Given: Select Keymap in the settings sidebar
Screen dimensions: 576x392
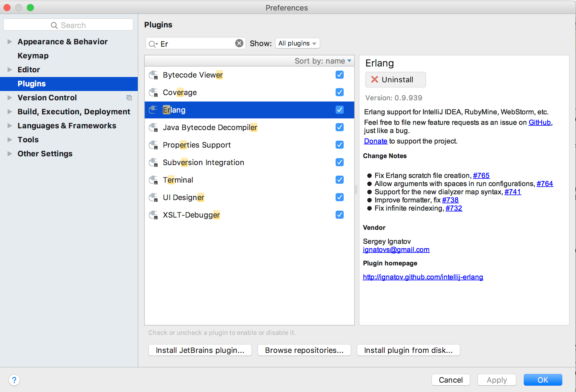Looking at the screenshot, I should pos(33,56).
